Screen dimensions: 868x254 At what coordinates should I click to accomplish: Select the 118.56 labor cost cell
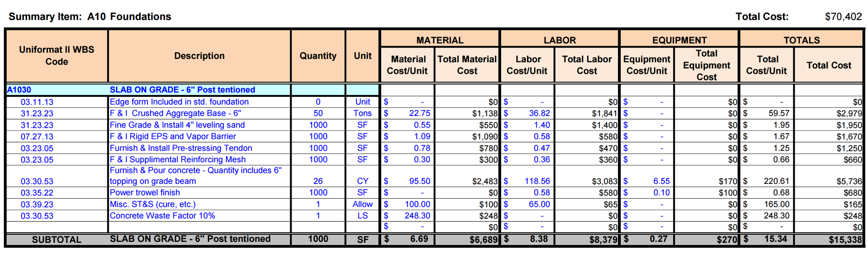tap(528, 181)
